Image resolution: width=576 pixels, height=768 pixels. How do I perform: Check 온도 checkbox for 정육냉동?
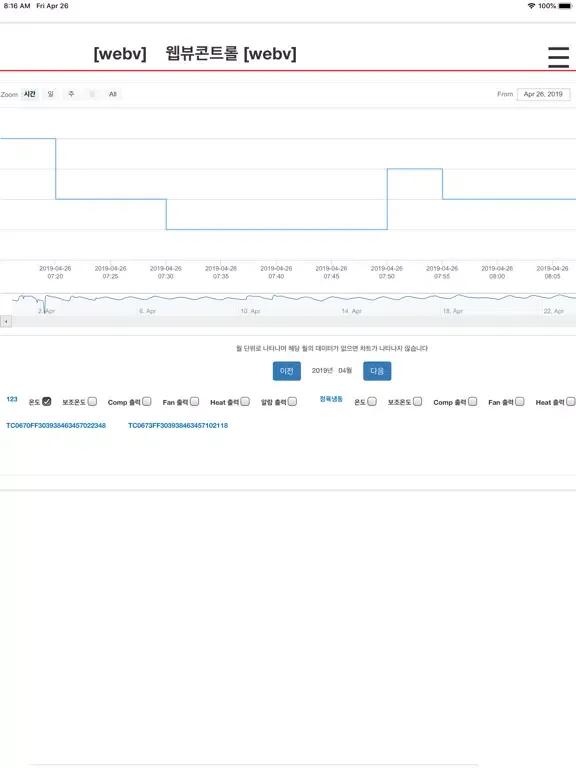click(372, 402)
